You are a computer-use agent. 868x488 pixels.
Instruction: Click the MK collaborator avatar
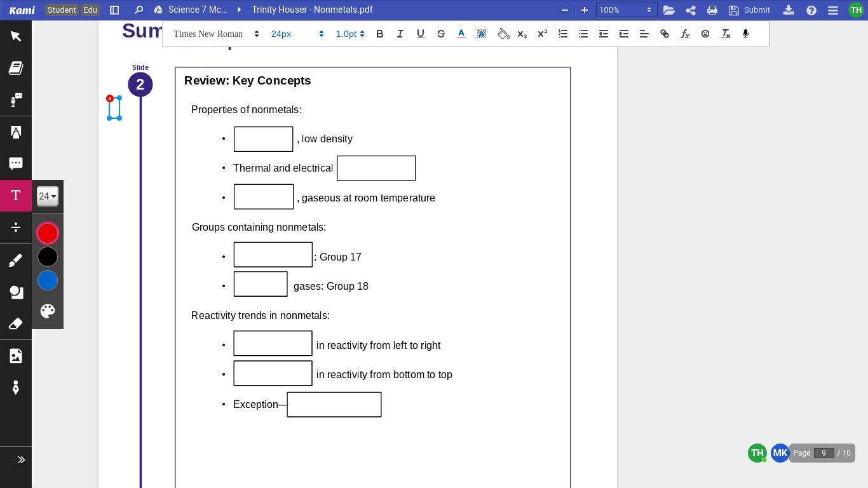(780, 453)
